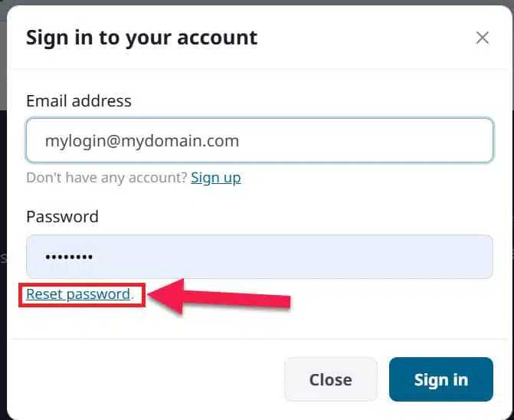
Task: Click the period after the Reset password link
Action: (133, 295)
